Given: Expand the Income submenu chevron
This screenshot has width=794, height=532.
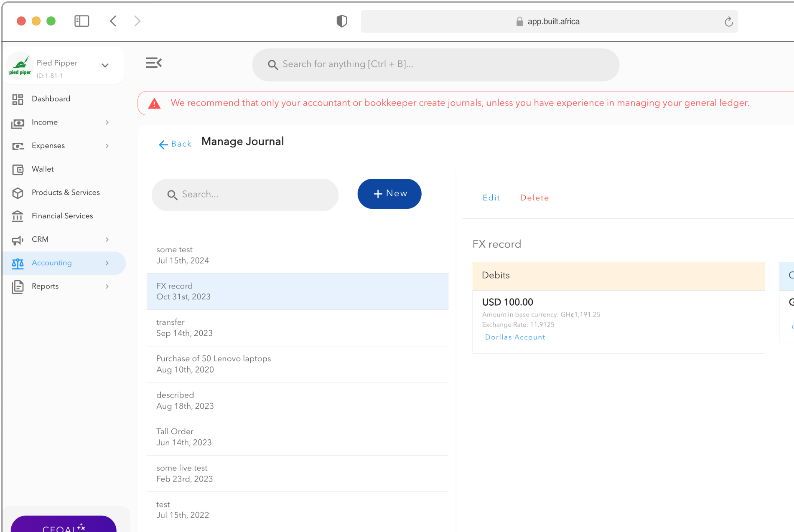Looking at the screenshot, I should pyautogui.click(x=107, y=122).
